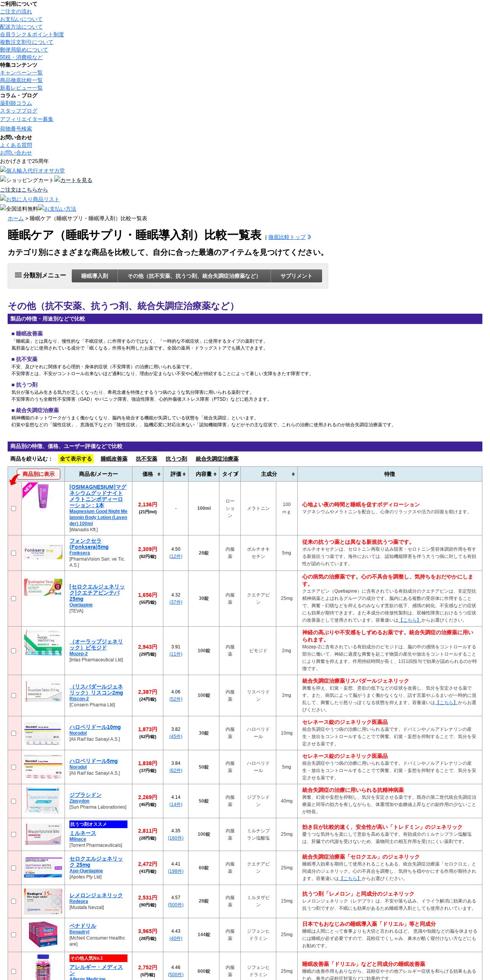Filter products by 統合失調症治療薬
Screen dimensions: 490x980
point(217,459)
